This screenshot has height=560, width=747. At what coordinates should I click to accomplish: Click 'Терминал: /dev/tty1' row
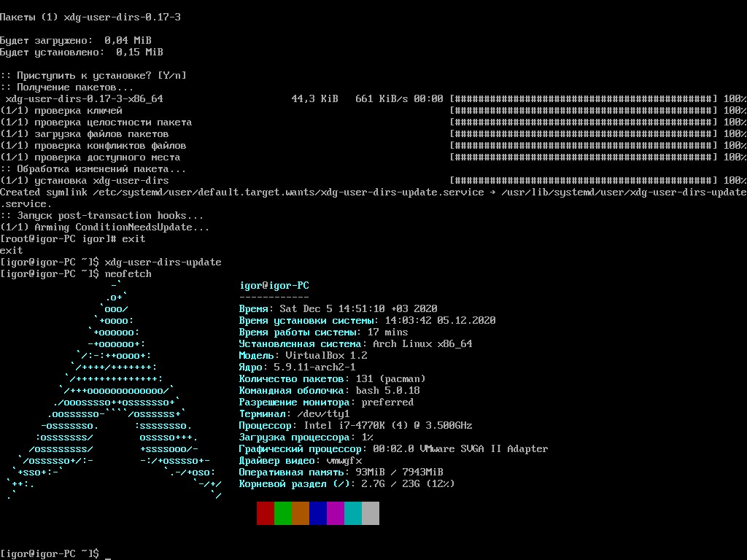coord(295,414)
